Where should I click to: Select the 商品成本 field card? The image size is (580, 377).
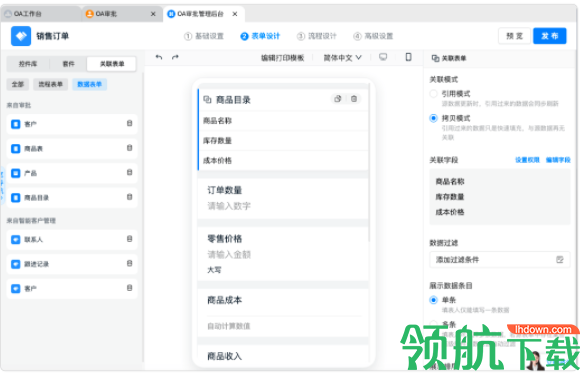283,312
